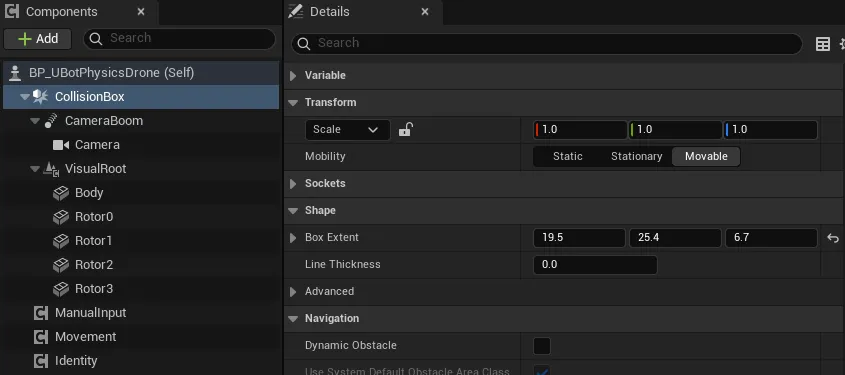Click the Components panel icon in the tab

tap(12, 11)
